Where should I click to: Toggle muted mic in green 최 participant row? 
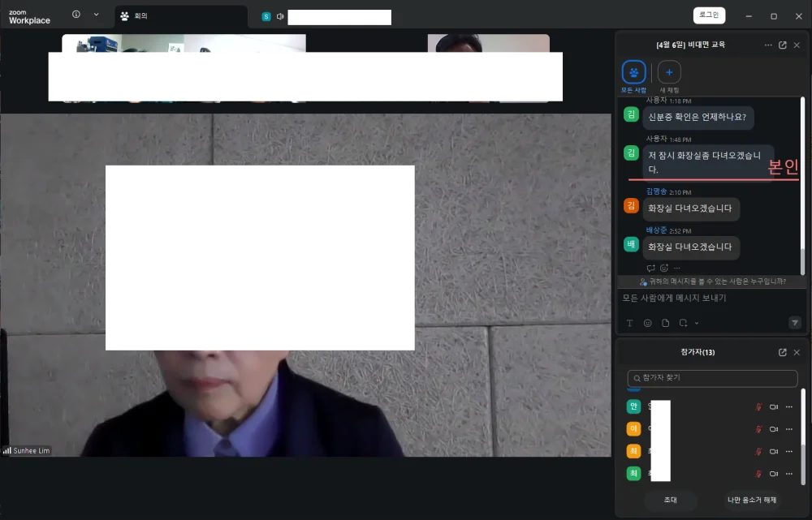(x=758, y=474)
